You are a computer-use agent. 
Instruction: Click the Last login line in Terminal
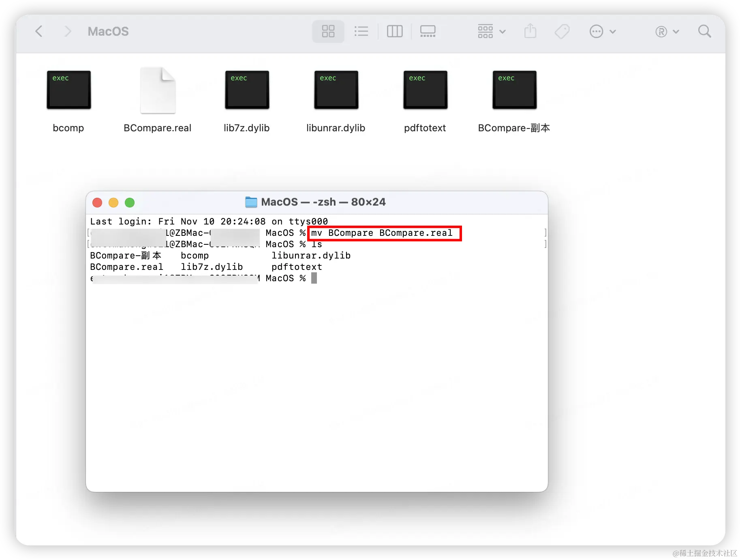pos(209,222)
